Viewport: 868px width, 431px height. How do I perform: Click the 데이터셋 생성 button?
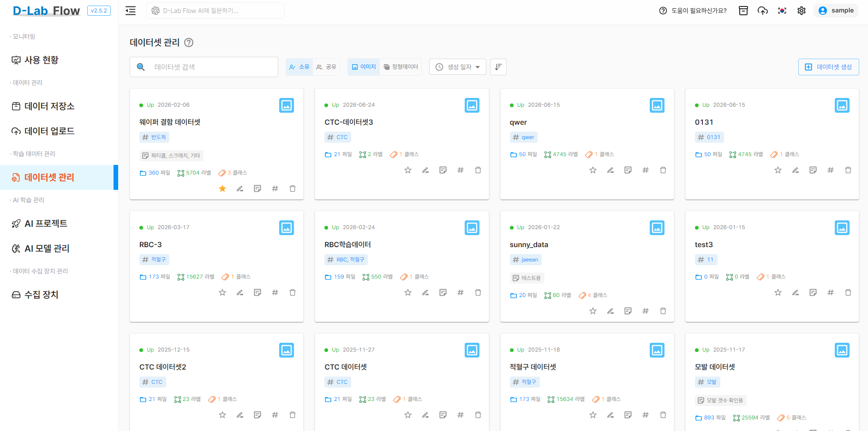[829, 67]
